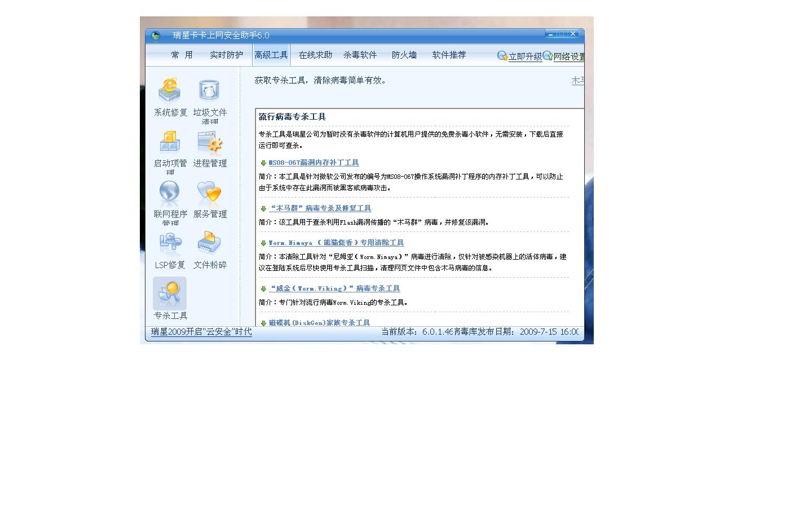Click the 流行病毒专杀工具 heading
The image size is (812, 508).
[x=292, y=117]
